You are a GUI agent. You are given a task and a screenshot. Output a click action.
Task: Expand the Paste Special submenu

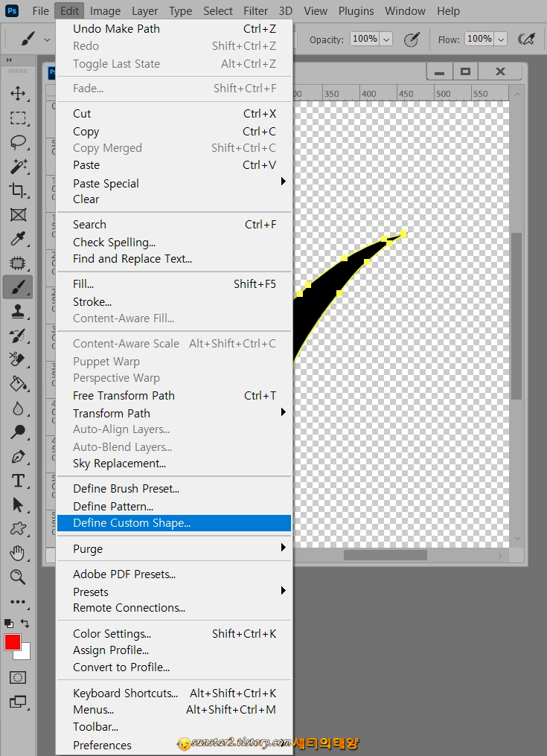(x=284, y=182)
